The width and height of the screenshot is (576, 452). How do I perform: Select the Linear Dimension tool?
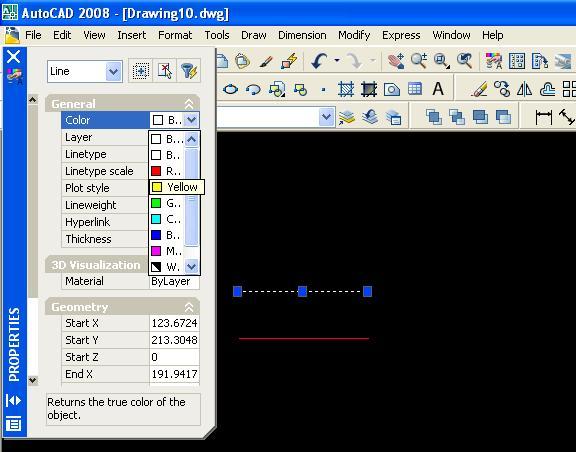544,117
